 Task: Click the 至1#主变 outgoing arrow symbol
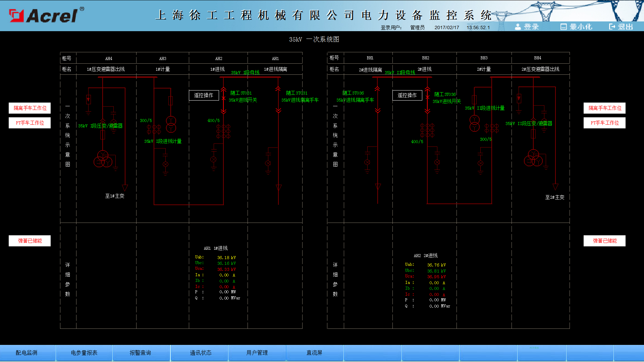tap(125, 187)
